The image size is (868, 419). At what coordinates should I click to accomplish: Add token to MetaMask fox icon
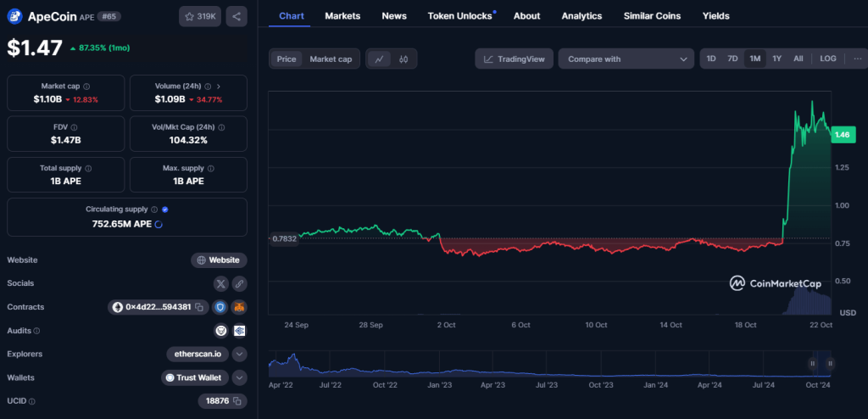click(x=239, y=307)
